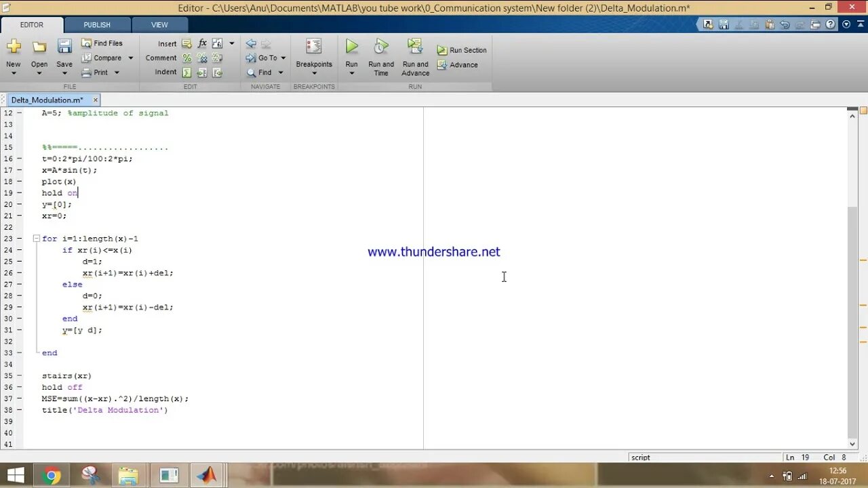Viewport: 868px width, 488px height.
Task: Click the Windows Start button
Action: [x=14, y=476]
